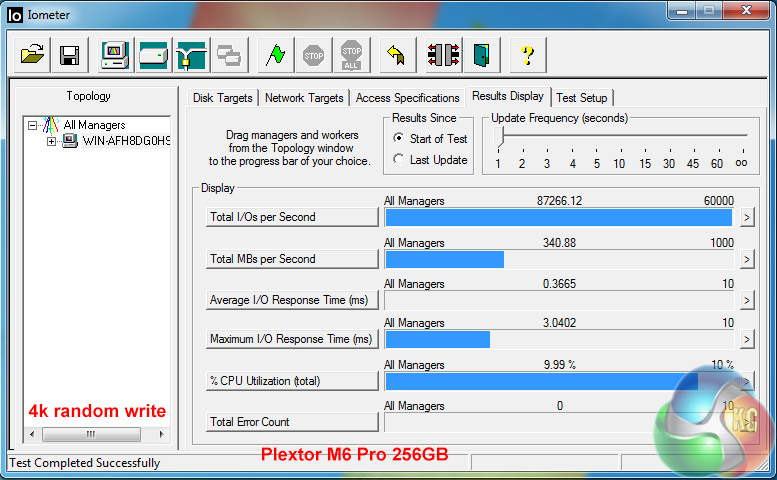This screenshot has height=480, width=777.
Task: Click the Total I/Os per Second progress bar
Action: (x=559, y=217)
